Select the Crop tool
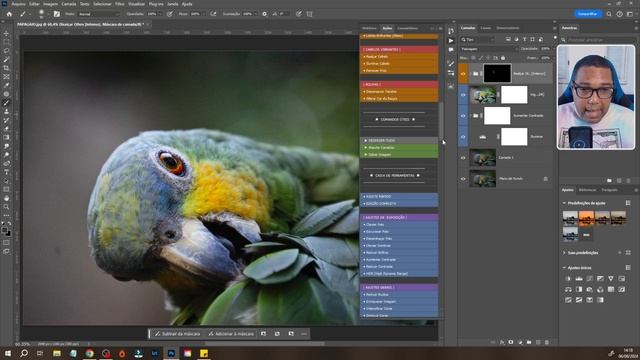This screenshot has width=640, height=360. click(x=6, y=68)
